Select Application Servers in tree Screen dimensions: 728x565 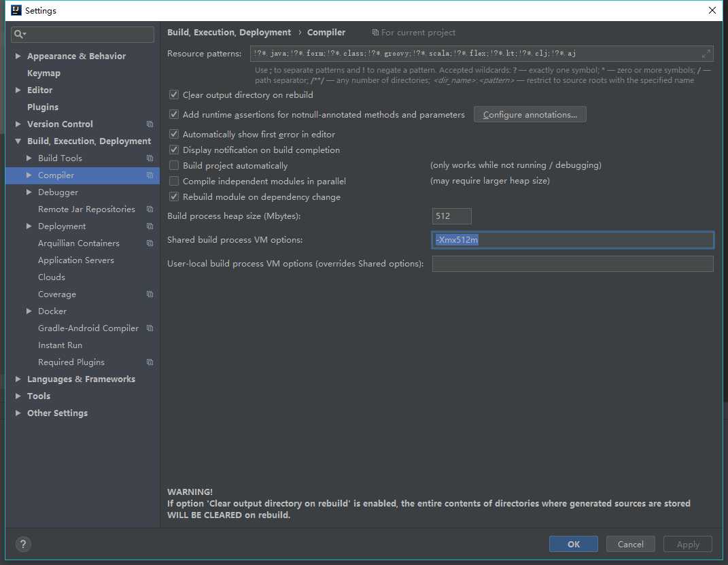[x=75, y=260]
